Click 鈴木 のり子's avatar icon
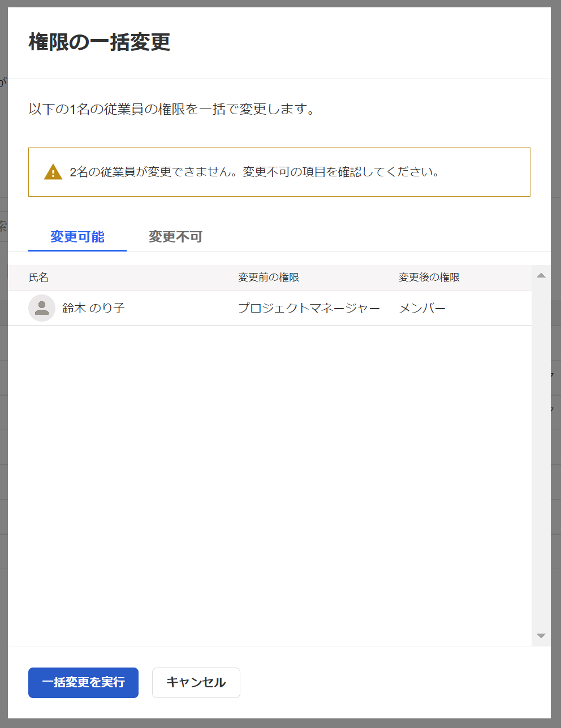The height and width of the screenshot is (728, 561). pos(42,308)
